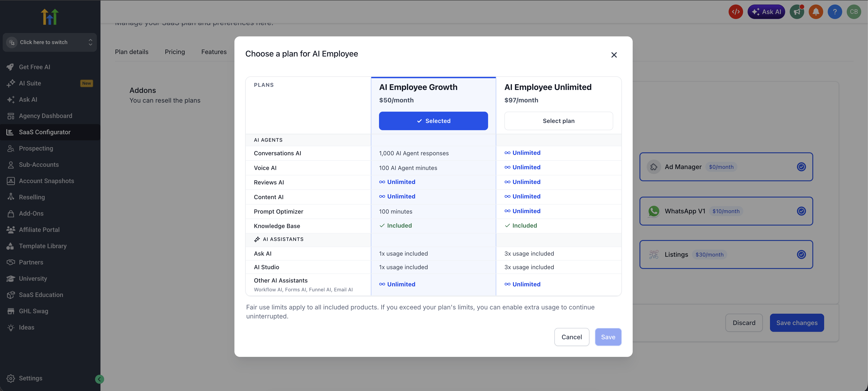Click the 'Knowledge Base' row label
Image resolution: width=868 pixels, height=391 pixels.
277,226
